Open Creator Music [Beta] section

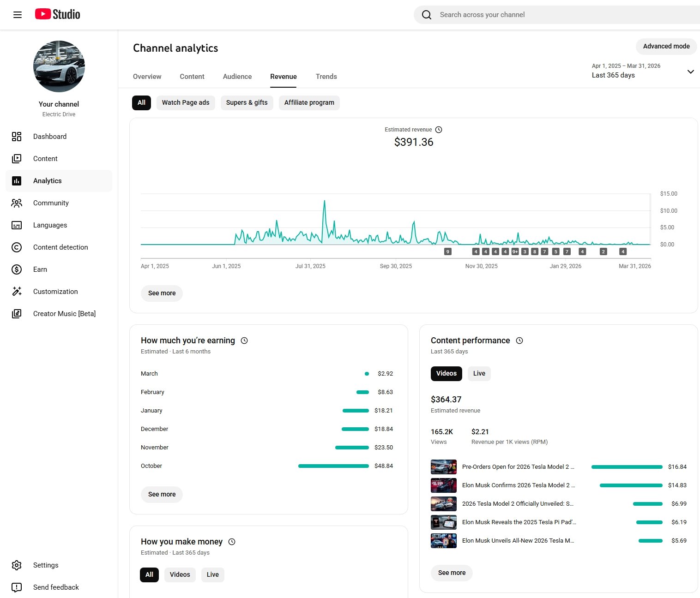(x=64, y=314)
